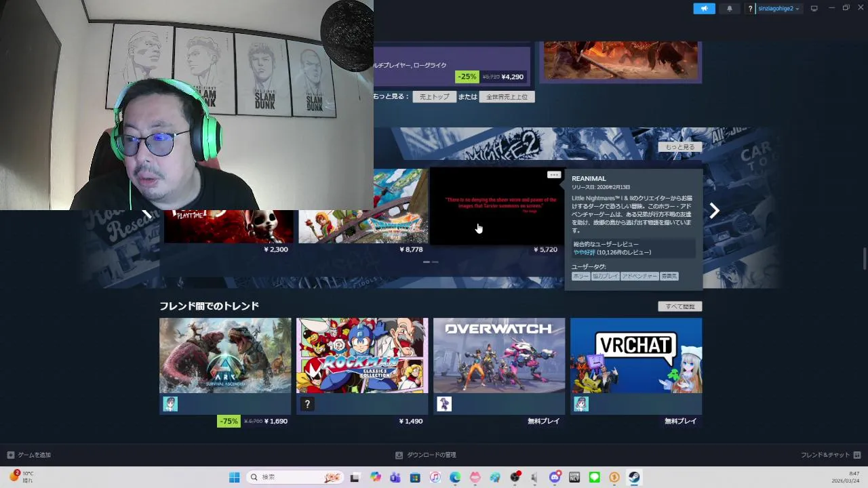Viewport: 868px width, 488px height.
Task: Open Discord taskbar icon
Action: click(x=555, y=477)
